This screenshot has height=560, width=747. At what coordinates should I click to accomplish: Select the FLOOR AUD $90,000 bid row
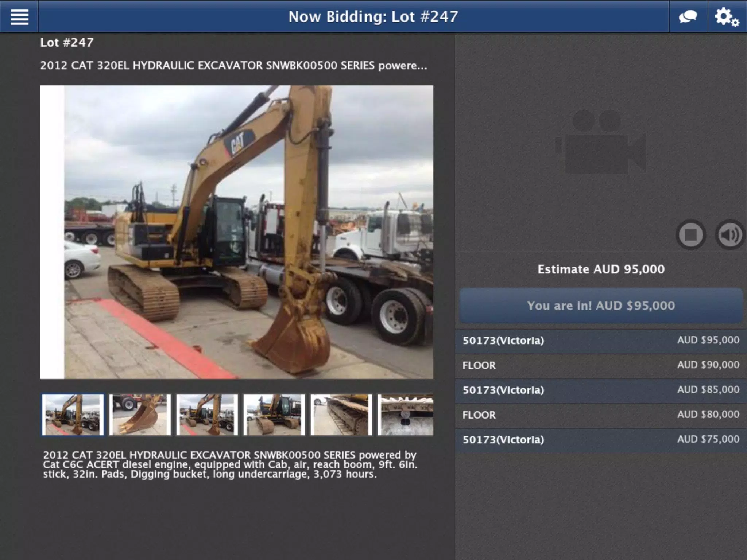click(601, 365)
